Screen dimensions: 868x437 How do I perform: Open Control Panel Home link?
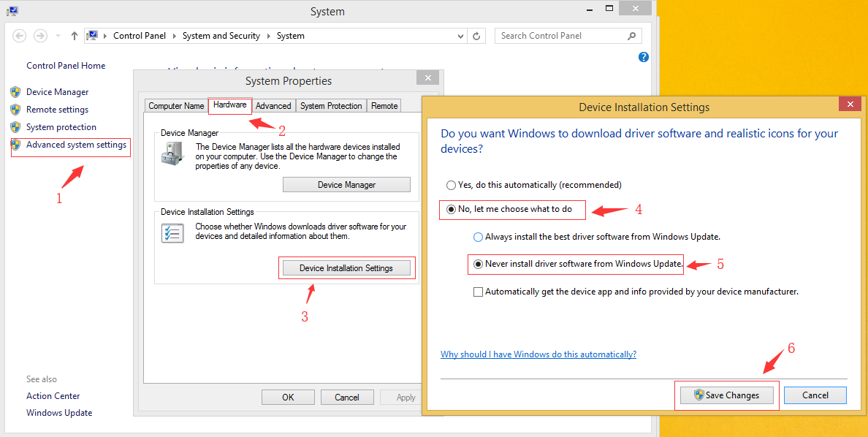tap(66, 65)
